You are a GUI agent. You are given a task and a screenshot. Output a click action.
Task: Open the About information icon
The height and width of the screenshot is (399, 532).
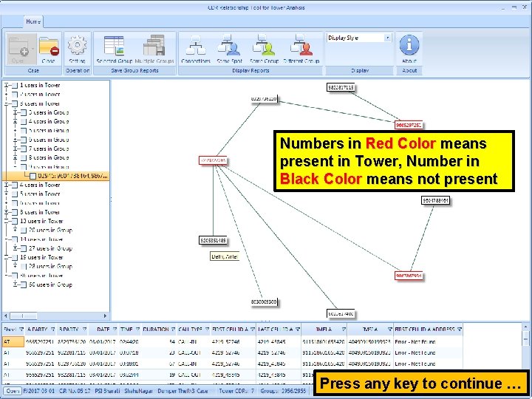409,49
